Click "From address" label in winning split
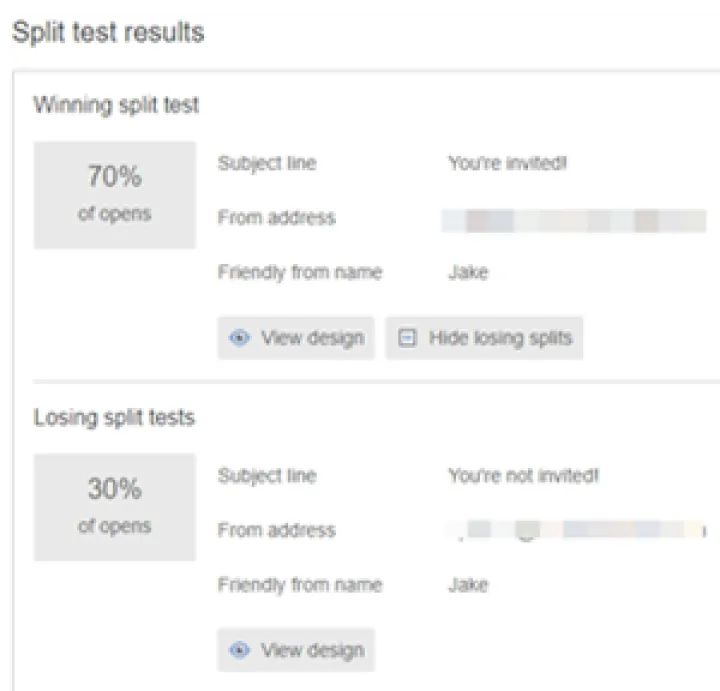This screenshot has height=691, width=720. tap(277, 218)
